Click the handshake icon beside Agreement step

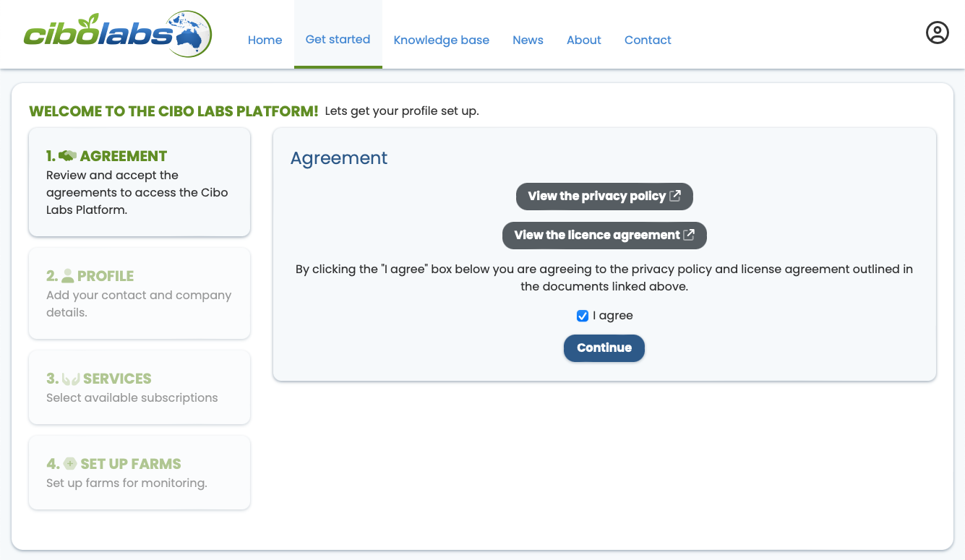click(x=68, y=156)
